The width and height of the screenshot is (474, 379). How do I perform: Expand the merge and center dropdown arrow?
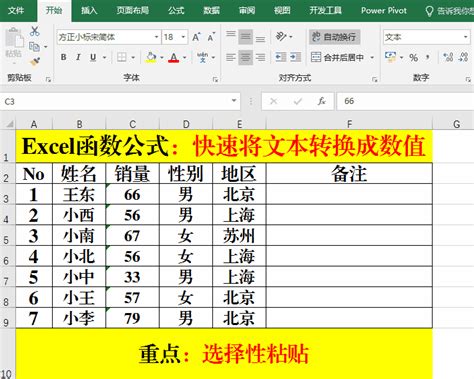click(x=372, y=58)
